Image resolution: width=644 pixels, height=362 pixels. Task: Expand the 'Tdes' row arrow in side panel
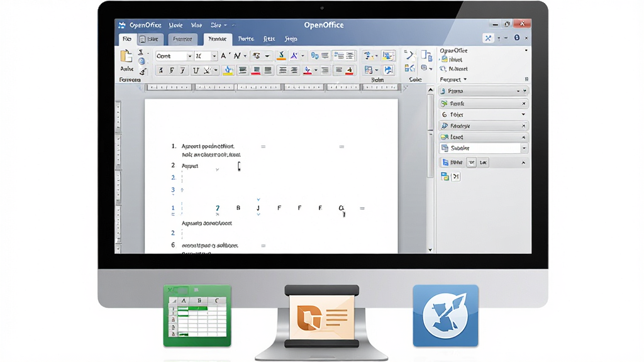523,114
